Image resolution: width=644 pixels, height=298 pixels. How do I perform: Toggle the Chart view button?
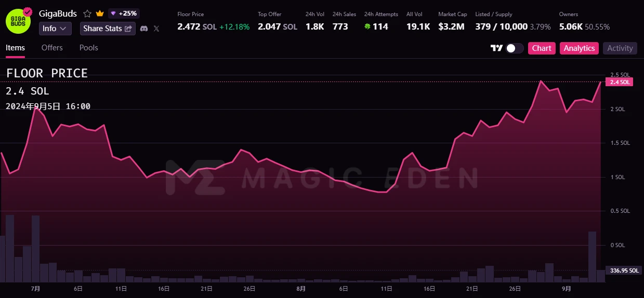(542, 48)
